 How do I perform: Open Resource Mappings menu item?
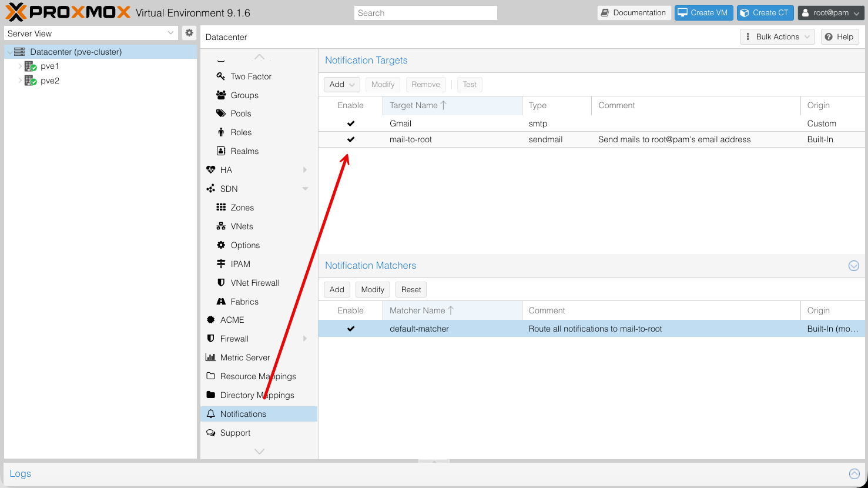[257, 376]
